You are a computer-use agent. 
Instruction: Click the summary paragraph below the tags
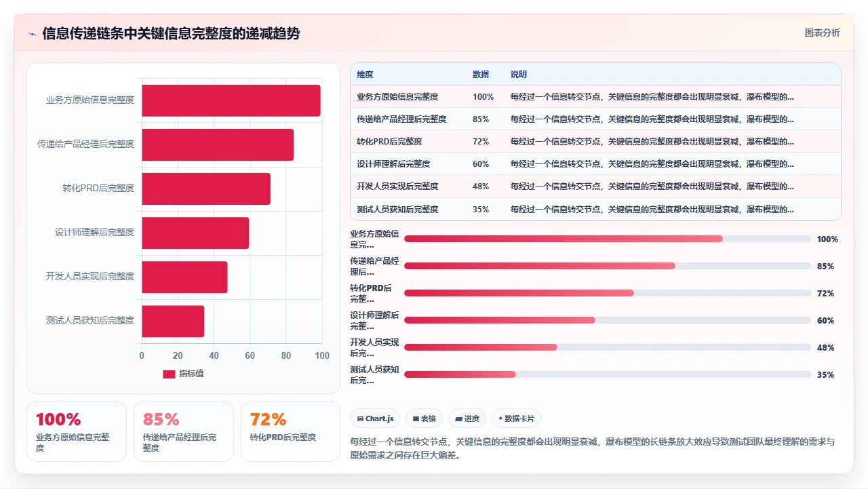[x=593, y=448]
